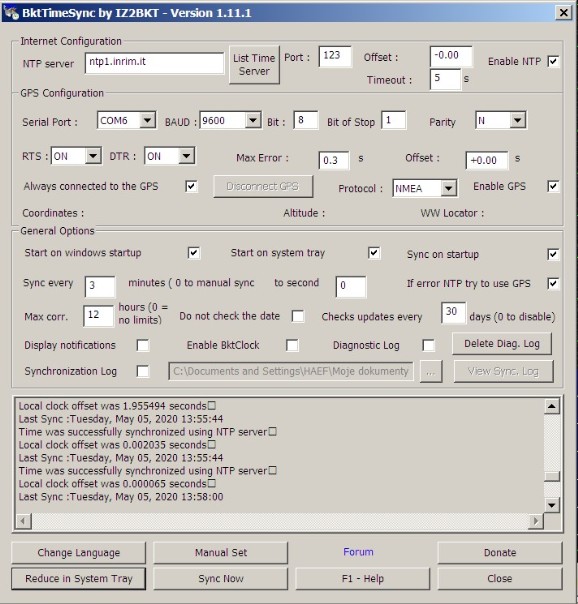Open the Forum link
This screenshot has height=604, width=578.
[358, 552]
